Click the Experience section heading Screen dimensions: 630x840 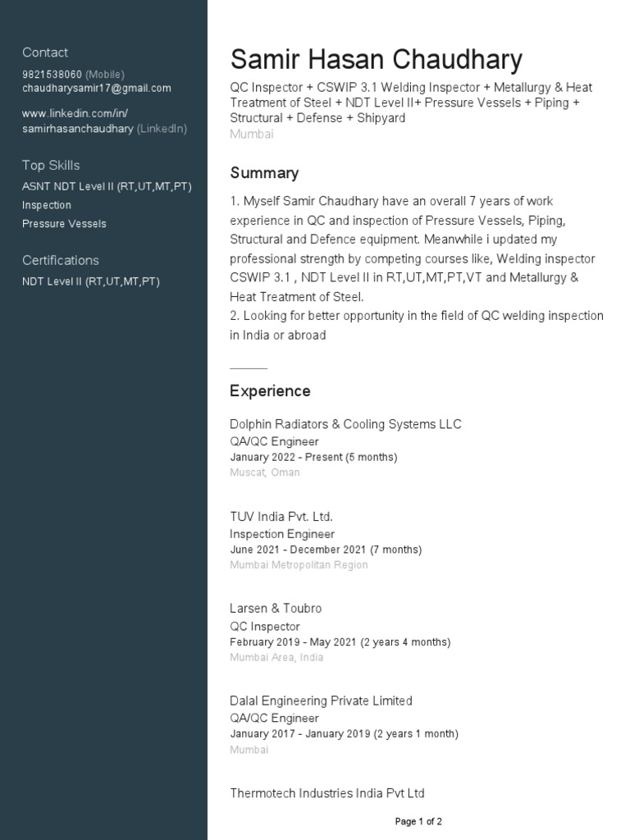(270, 391)
